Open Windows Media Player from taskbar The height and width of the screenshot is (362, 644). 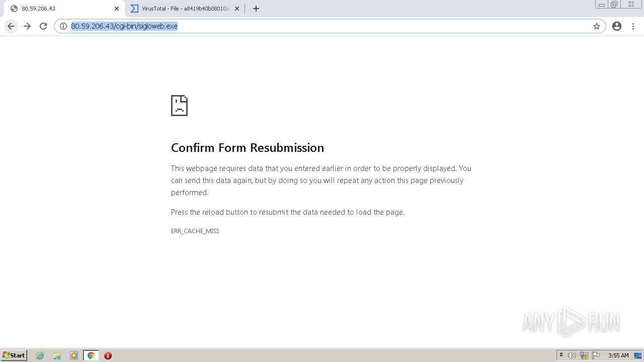[x=74, y=355]
